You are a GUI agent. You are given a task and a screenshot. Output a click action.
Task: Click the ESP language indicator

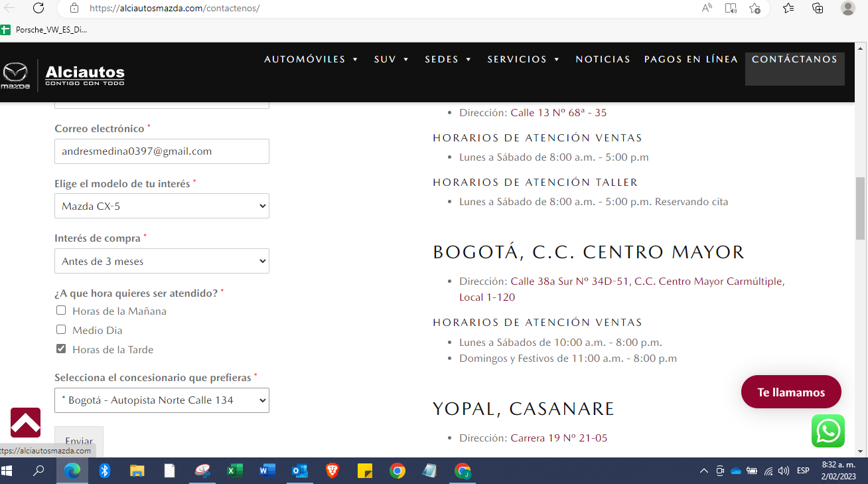(x=803, y=471)
